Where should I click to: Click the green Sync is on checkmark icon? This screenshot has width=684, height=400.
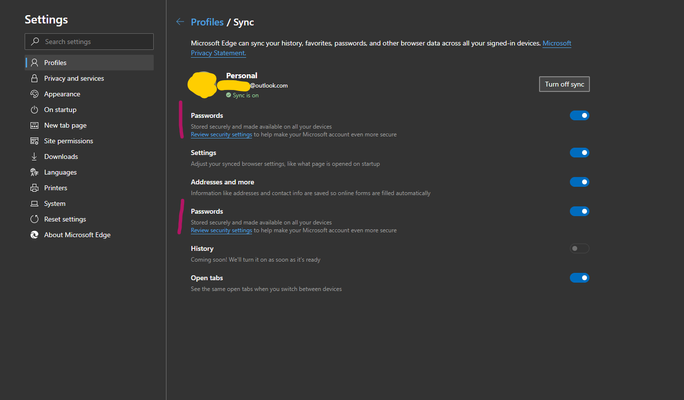pyautogui.click(x=228, y=95)
